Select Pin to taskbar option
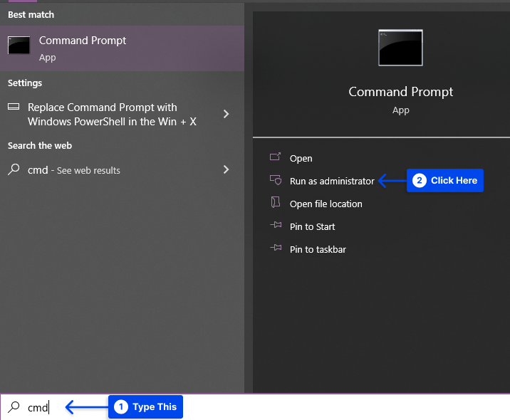 [318, 249]
